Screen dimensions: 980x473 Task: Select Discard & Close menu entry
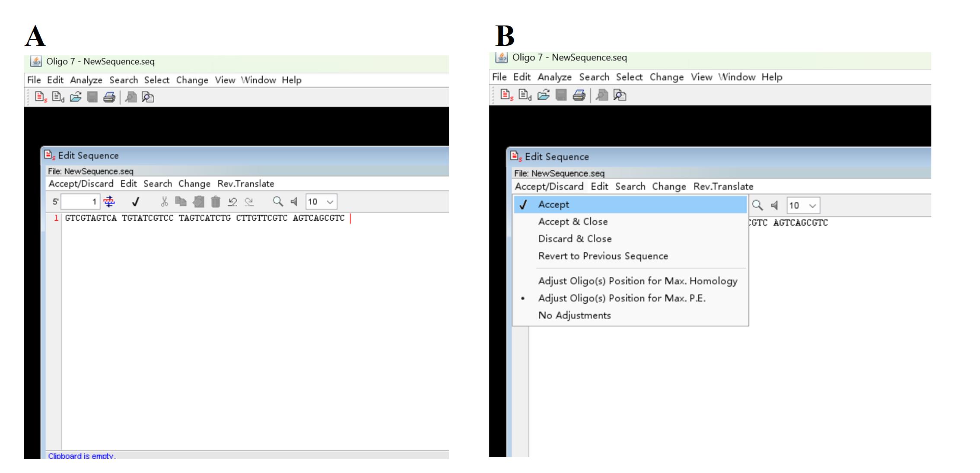point(575,239)
